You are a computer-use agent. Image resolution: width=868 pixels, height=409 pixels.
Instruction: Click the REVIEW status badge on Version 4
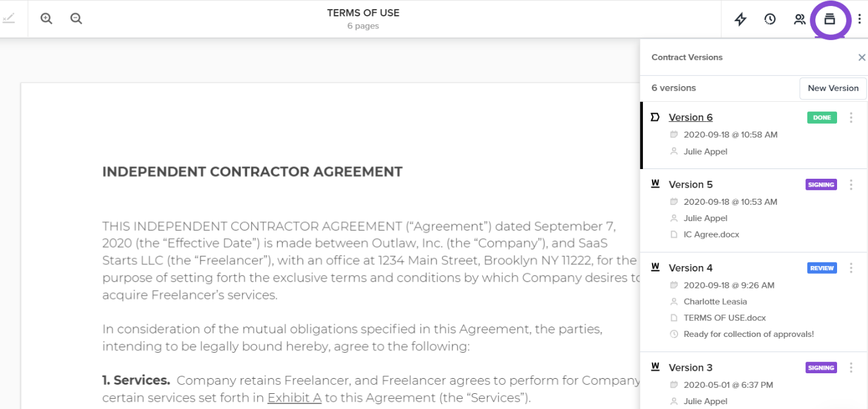(822, 268)
